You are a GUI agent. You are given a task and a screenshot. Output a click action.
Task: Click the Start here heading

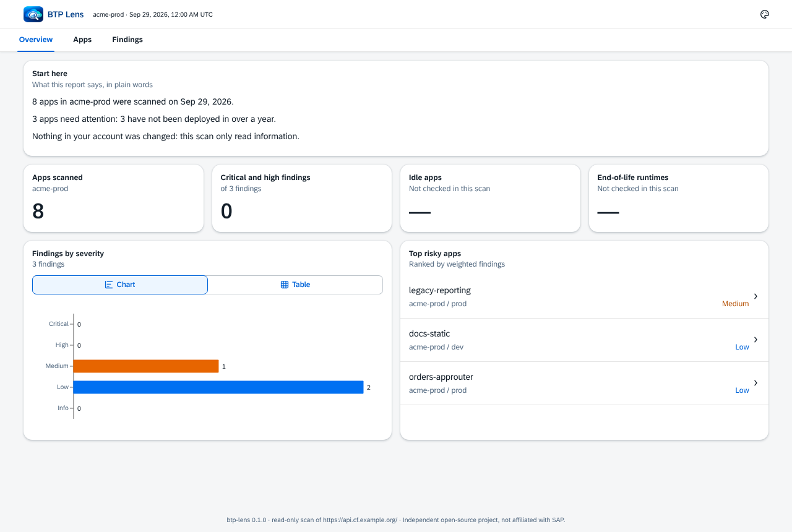point(49,74)
